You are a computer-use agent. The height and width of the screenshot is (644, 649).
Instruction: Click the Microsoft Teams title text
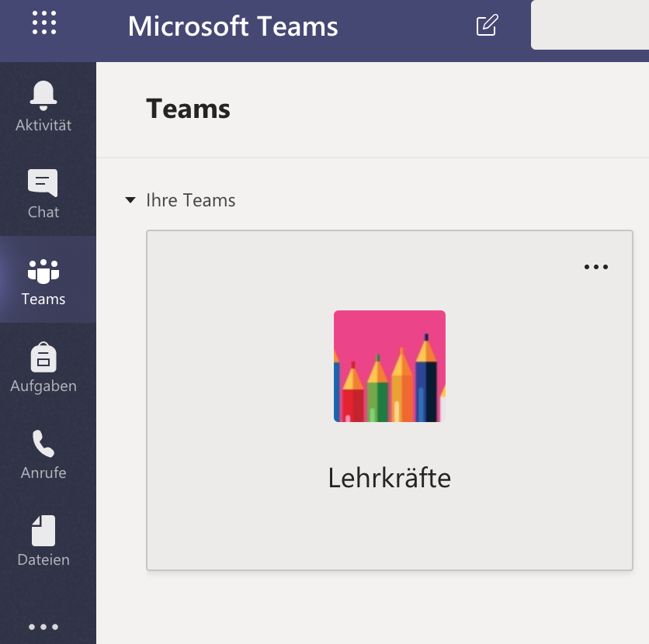tap(233, 26)
